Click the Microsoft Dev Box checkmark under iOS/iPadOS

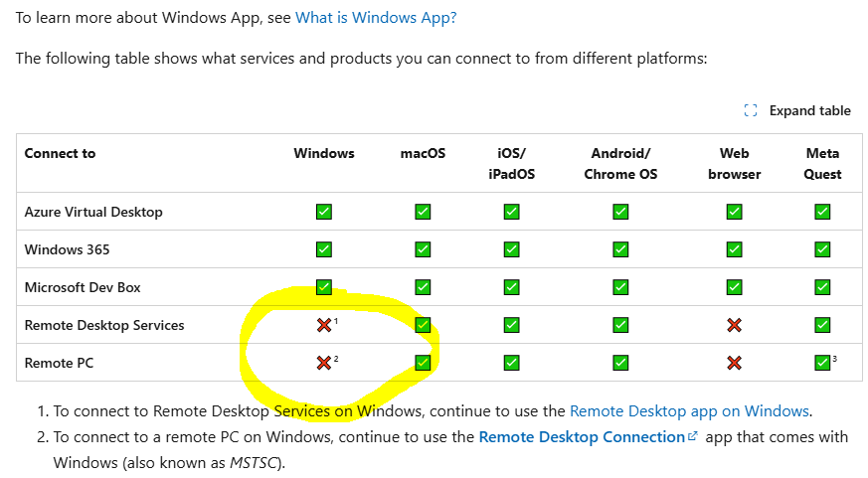(511, 287)
